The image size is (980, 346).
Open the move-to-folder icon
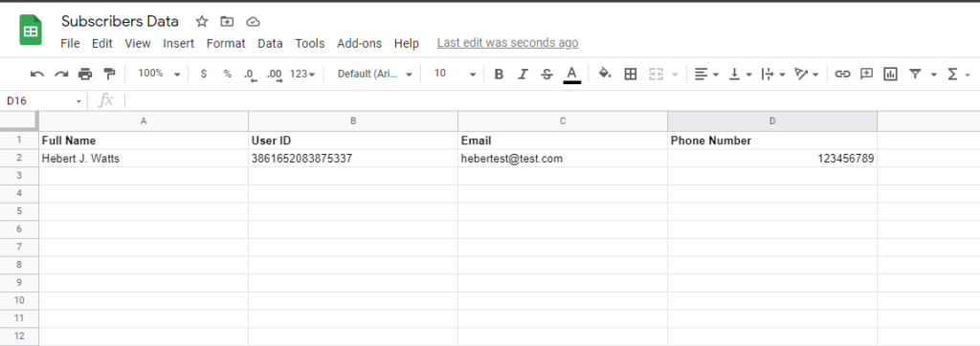[x=227, y=22]
